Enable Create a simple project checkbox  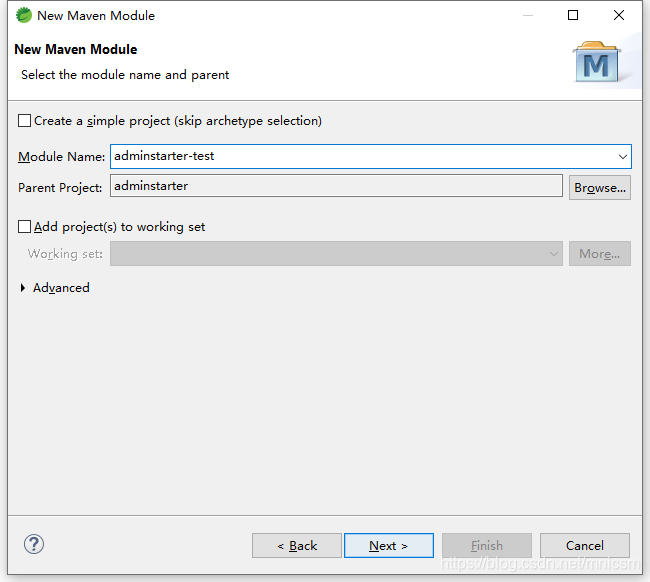click(24, 121)
